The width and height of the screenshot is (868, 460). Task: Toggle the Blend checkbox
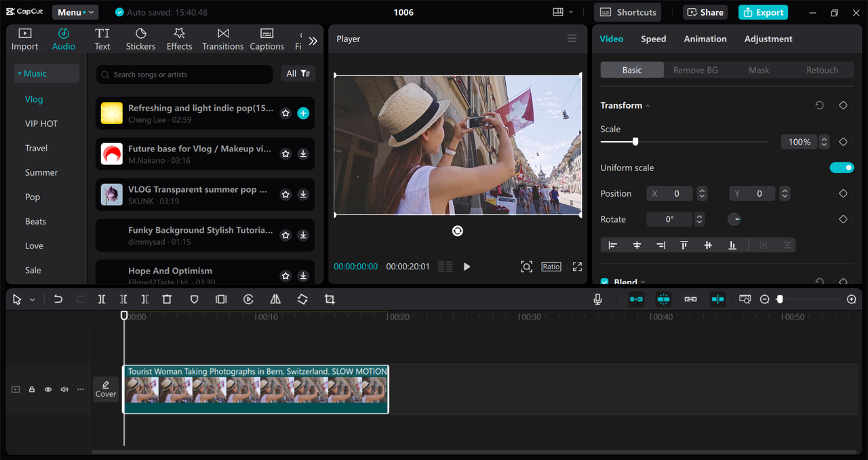click(x=605, y=282)
